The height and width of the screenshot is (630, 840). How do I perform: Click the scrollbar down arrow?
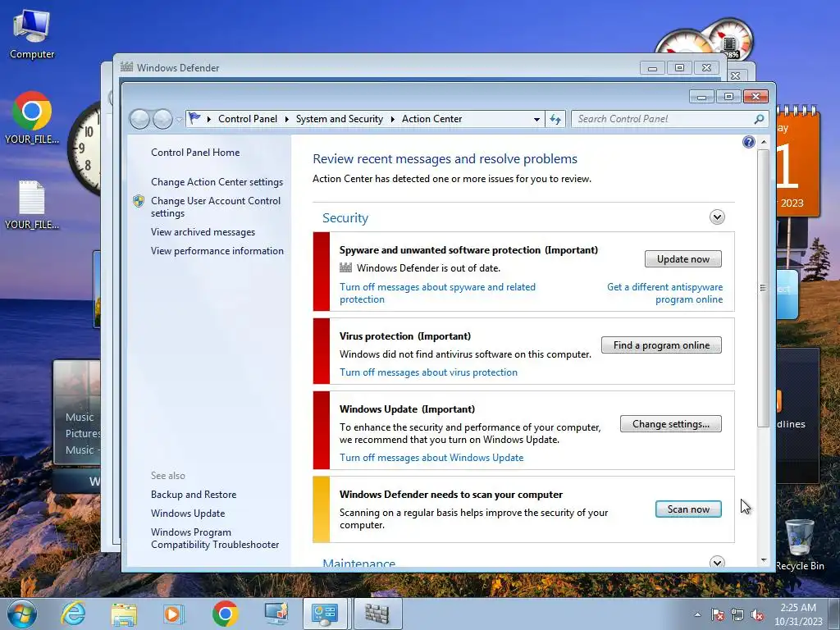(x=763, y=560)
